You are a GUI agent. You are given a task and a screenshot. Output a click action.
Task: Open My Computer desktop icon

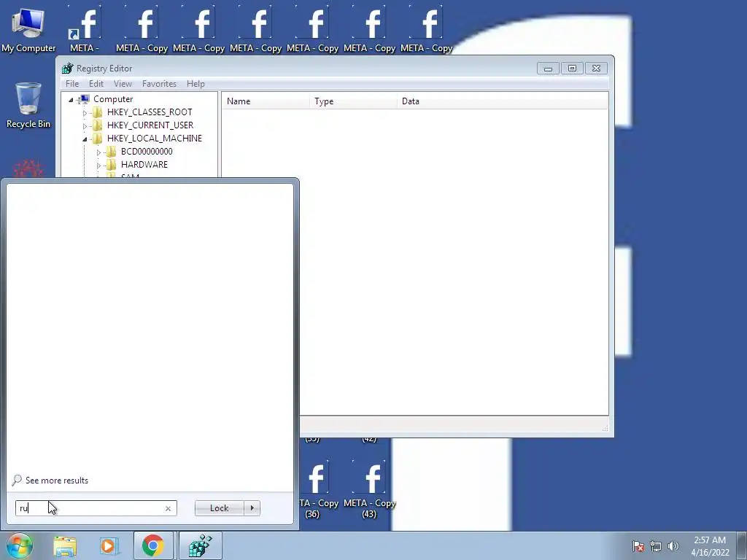28,29
